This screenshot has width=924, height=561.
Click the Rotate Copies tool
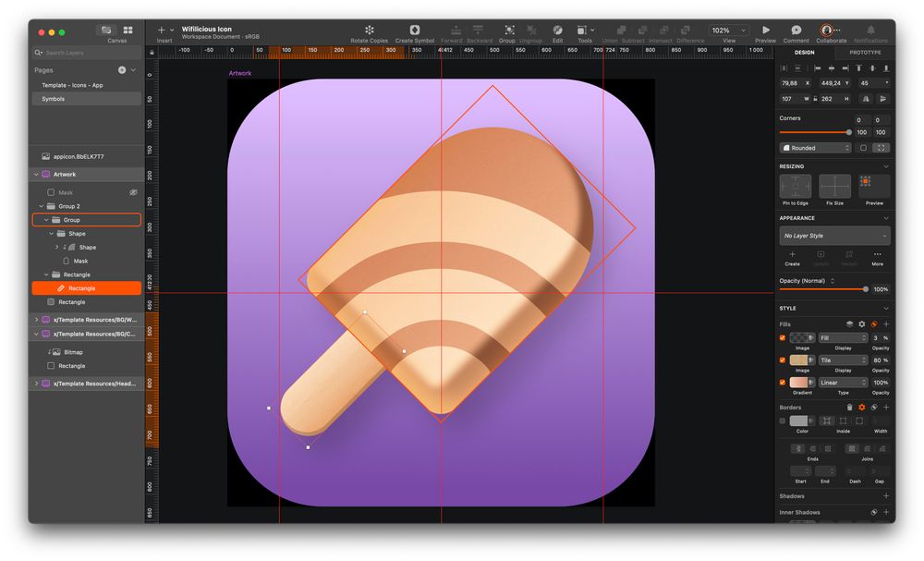(x=370, y=30)
